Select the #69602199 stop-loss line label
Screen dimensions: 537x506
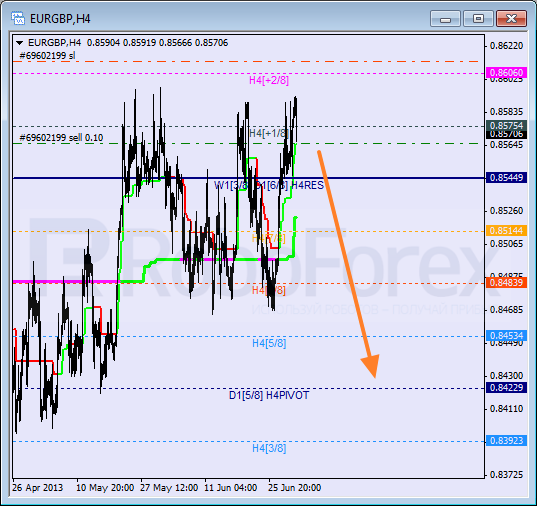point(47,55)
